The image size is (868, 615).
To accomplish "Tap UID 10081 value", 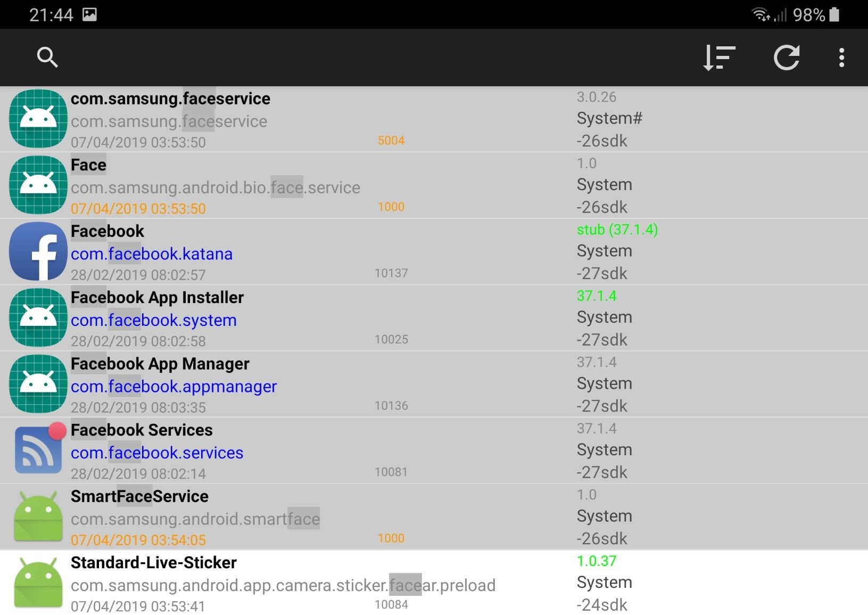I will click(391, 472).
